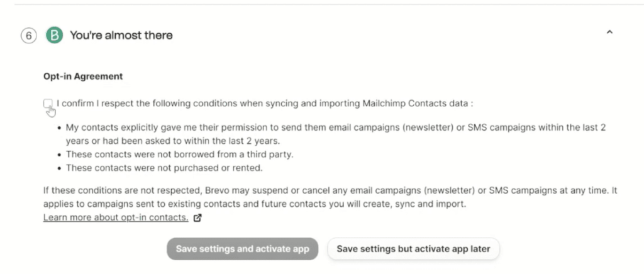Click the external link icon beside Learn more

click(197, 218)
